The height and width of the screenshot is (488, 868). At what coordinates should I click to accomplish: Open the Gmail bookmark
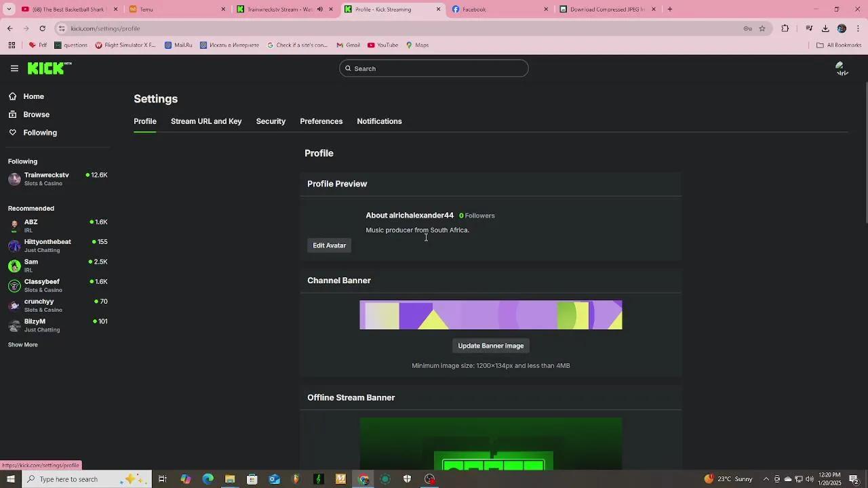[x=349, y=45]
